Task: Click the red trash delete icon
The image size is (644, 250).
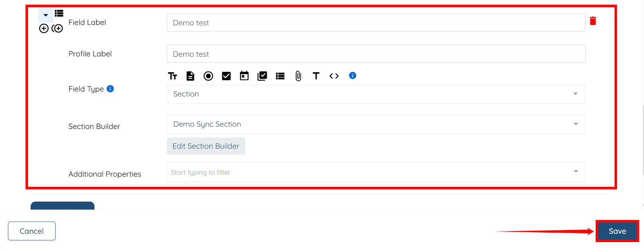Action: [593, 21]
